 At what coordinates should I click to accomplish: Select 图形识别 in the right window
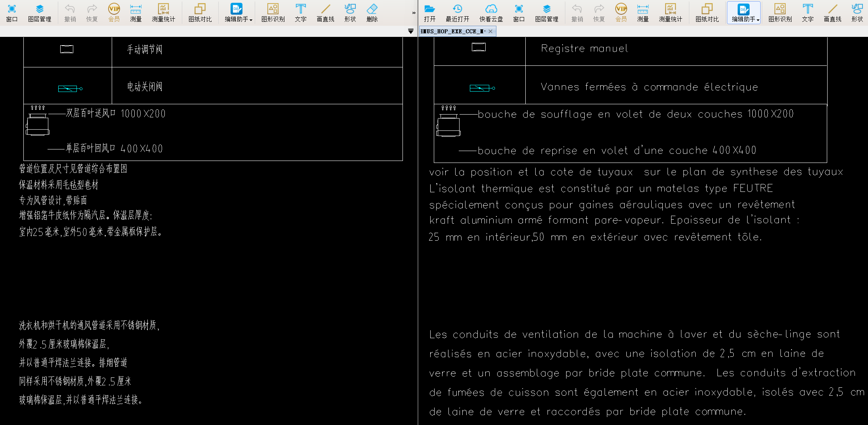780,13
